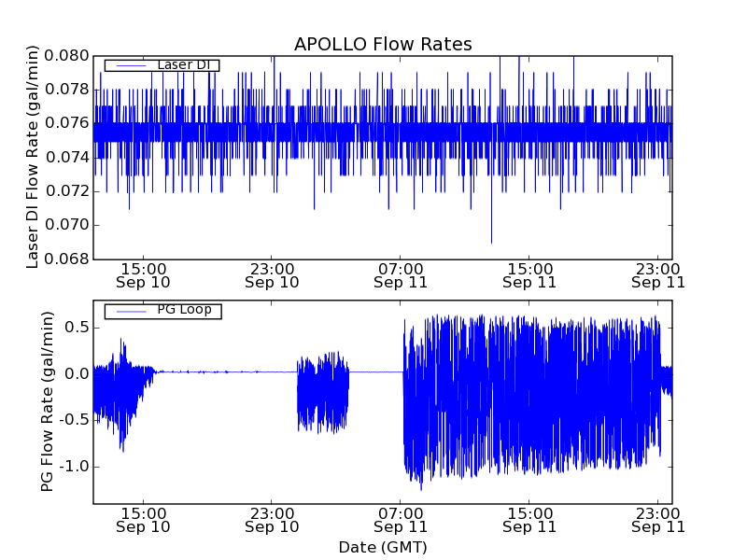Click the "APOLLO Flow Rates" chart title
The width and height of the screenshot is (747, 560).
coord(383,44)
